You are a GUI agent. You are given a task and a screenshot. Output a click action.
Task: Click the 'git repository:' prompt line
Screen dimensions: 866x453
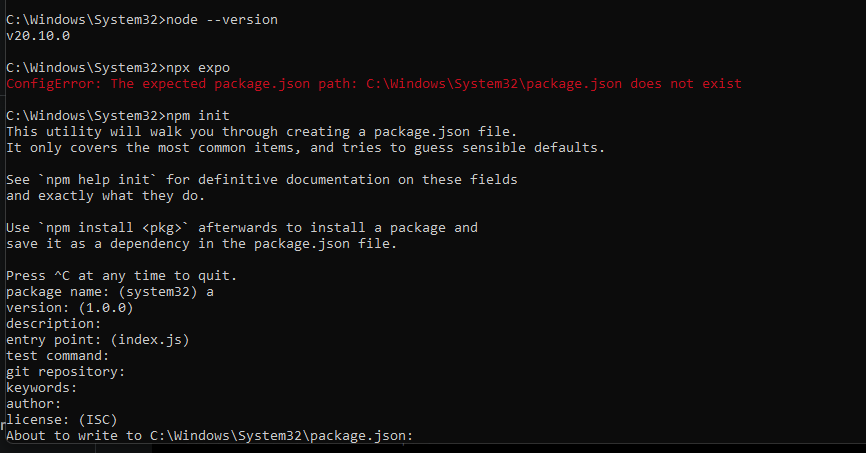point(66,372)
